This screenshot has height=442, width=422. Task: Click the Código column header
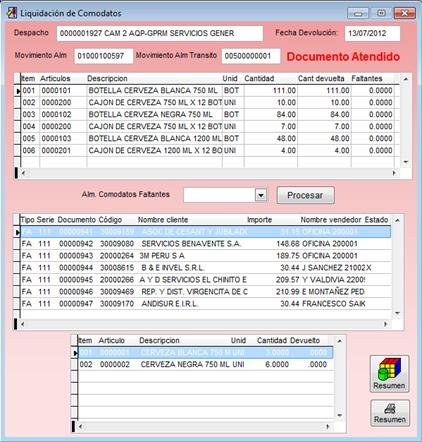coord(110,220)
